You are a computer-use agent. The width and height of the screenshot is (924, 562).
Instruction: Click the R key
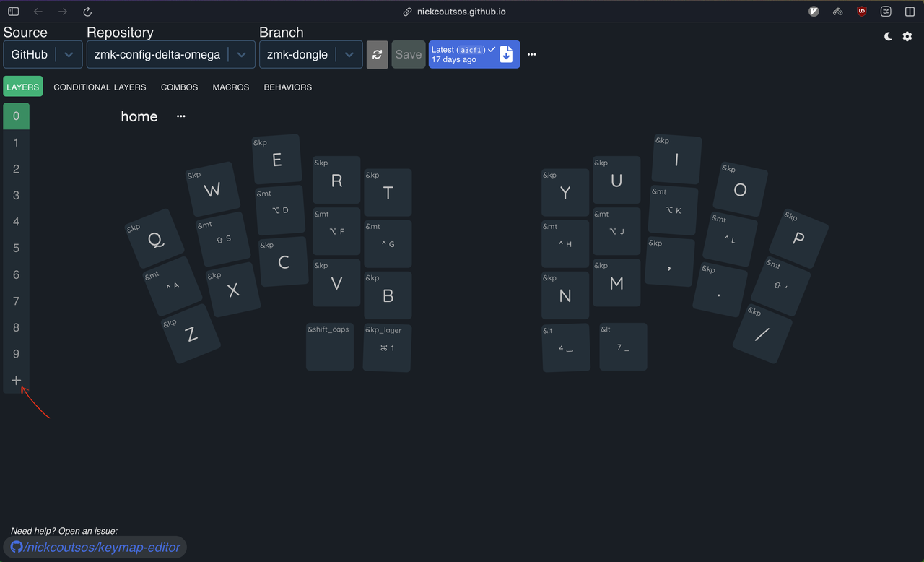point(336,181)
